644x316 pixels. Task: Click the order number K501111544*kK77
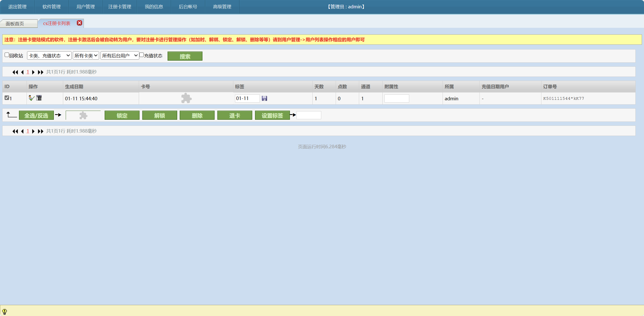tap(564, 99)
